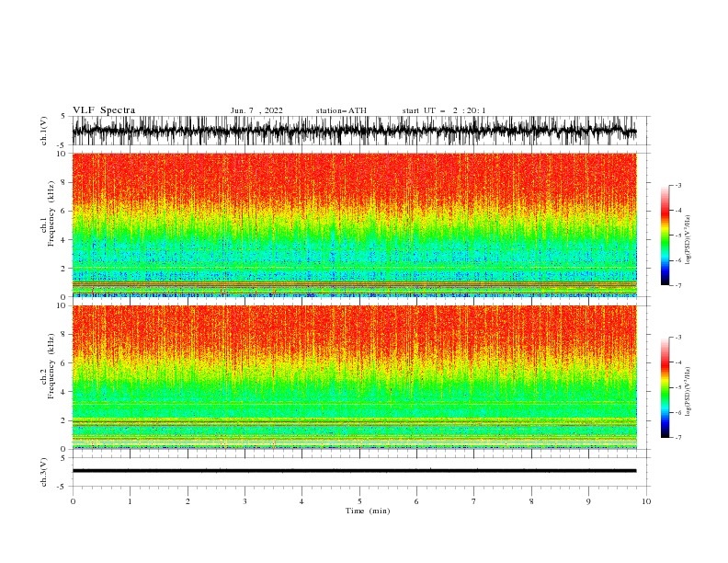Click the ch.1 frequency axis "4" tick label
The height and width of the screenshot is (563, 728).
coord(63,240)
